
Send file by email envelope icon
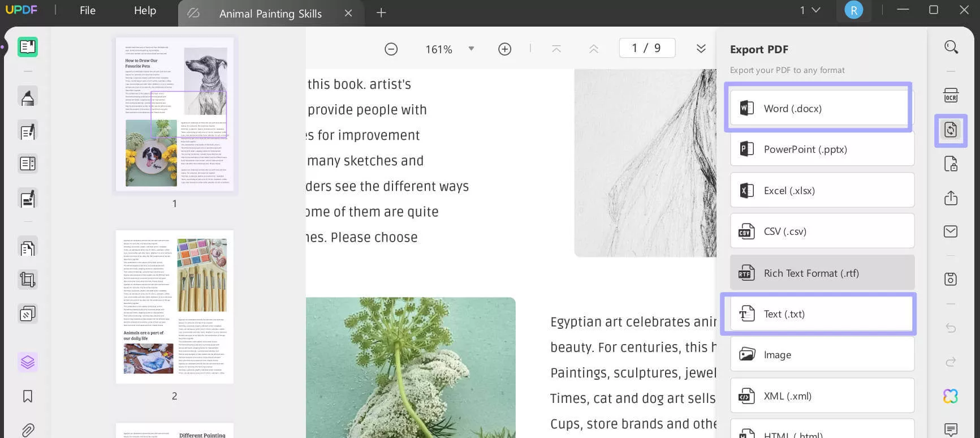[951, 231]
